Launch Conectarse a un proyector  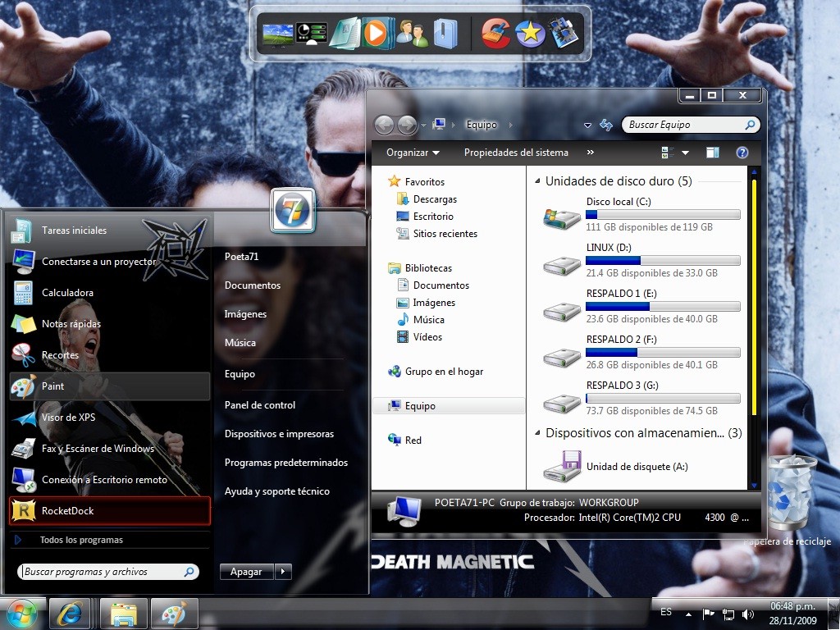[x=110, y=262]
